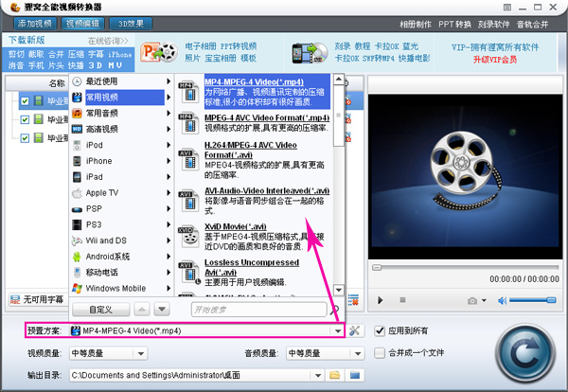
Task: Select MP4-MPEG-4 Video format icon
Action: [189, 92]
